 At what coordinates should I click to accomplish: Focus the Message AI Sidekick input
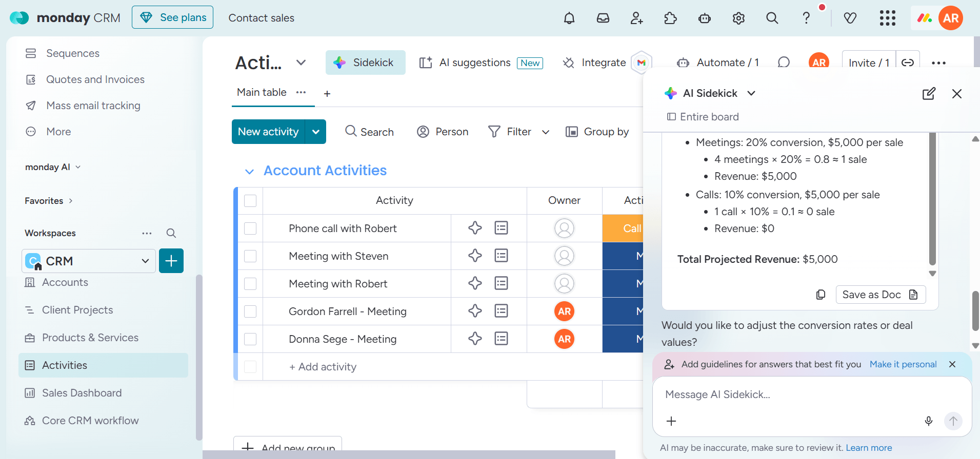tap(812, 394)
